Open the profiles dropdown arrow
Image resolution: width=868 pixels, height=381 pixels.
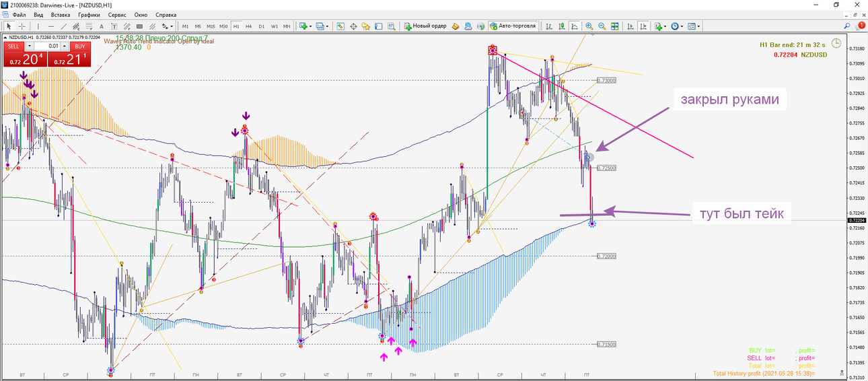(x=327, y=26)
